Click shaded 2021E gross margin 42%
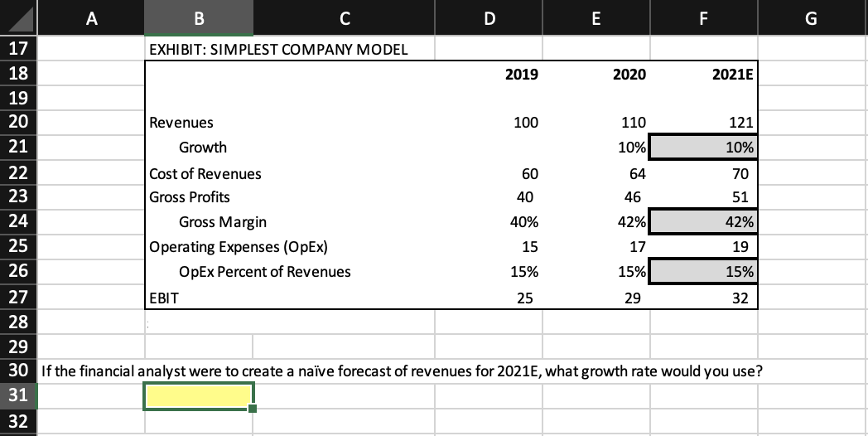 pos(703,222)
